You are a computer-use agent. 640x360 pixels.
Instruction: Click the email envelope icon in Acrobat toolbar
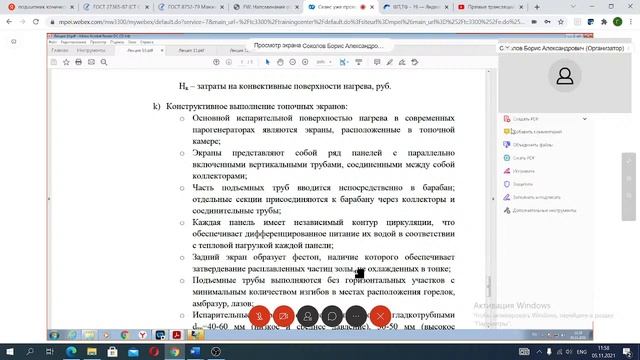pos(91,62)
